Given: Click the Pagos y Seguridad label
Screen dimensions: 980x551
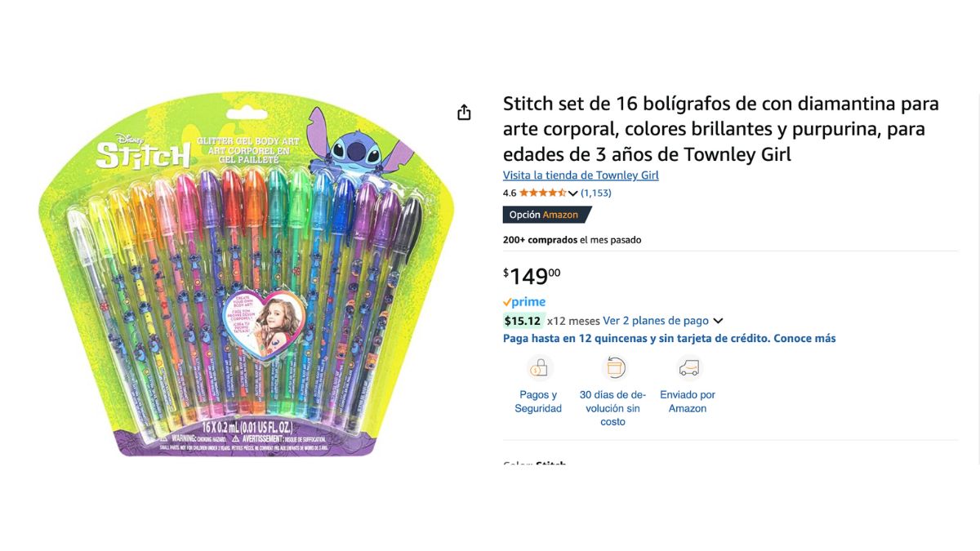Looking at the screenshot, I should (538, 402).
